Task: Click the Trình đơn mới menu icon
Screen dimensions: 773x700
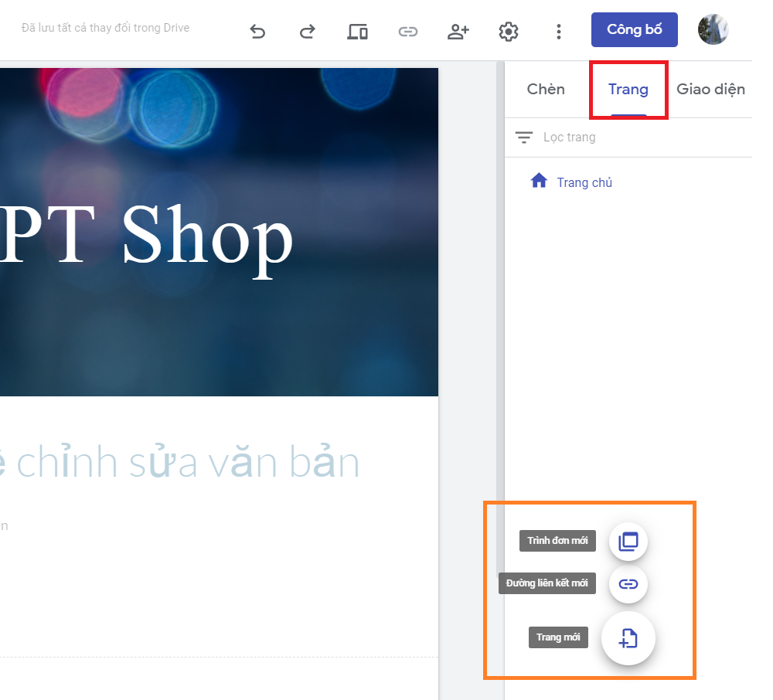Action: click(x=628, y=541)
